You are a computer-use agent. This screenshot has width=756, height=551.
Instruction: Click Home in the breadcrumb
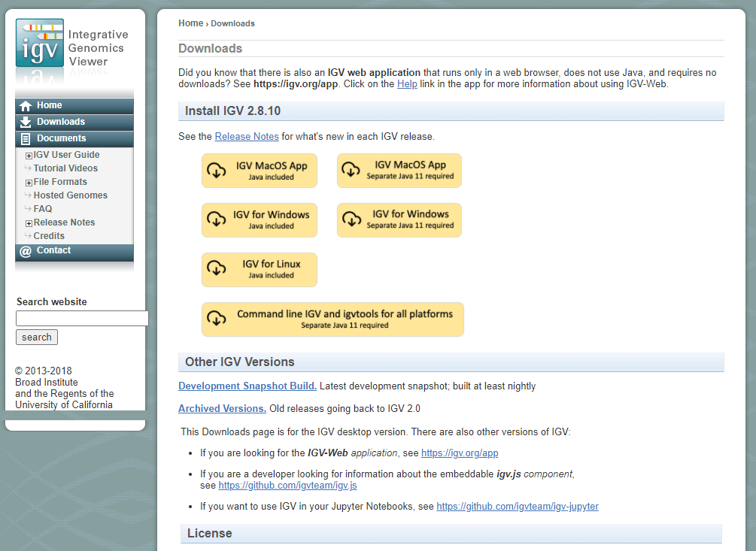pos(191,23)
